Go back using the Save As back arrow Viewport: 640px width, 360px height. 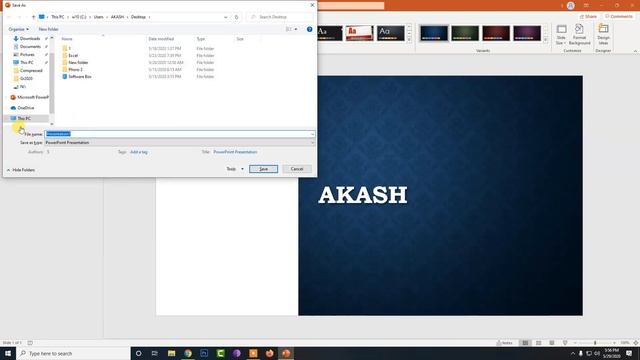coord(9,17)
